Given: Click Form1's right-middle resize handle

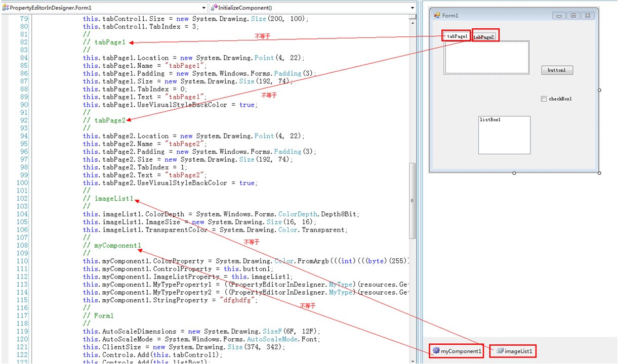Looking at the screenshot, I should (x=600, y=90).
